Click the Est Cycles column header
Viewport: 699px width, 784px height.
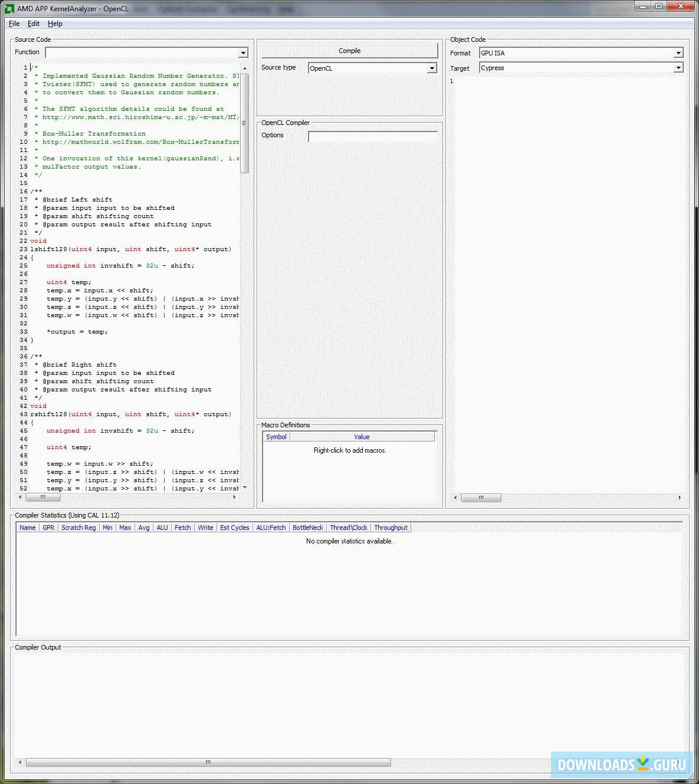234,528
